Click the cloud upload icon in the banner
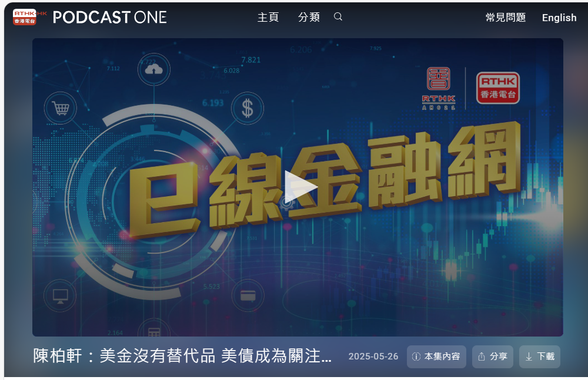 [x=153, y=70]
